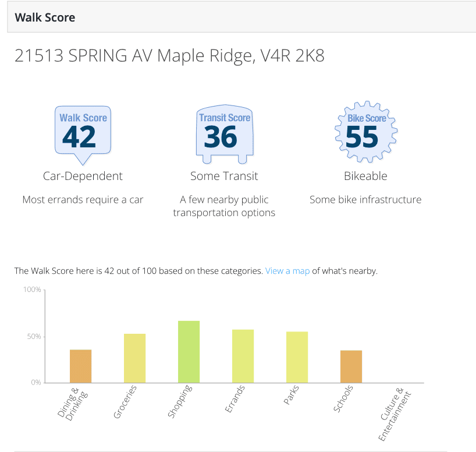Click the Parks bar in chart
The image size is (476, 452).
pyautogui.click(x=297, y=357)
